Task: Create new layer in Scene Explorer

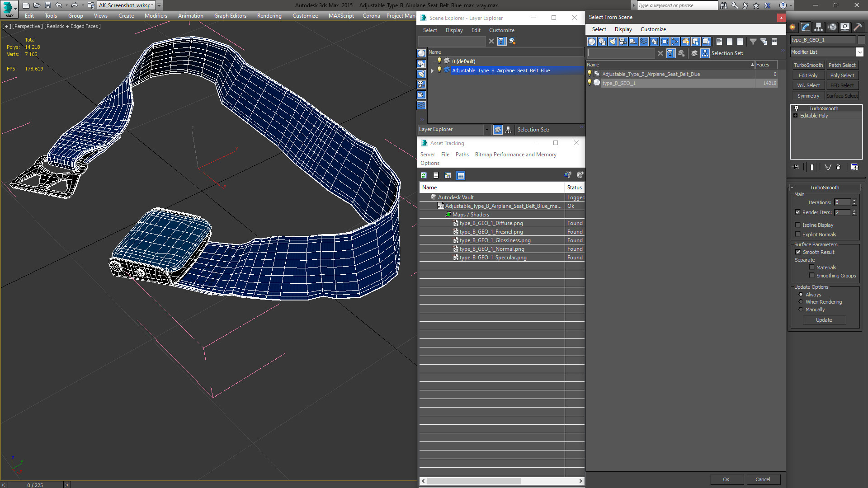Action: pos(512,41)
